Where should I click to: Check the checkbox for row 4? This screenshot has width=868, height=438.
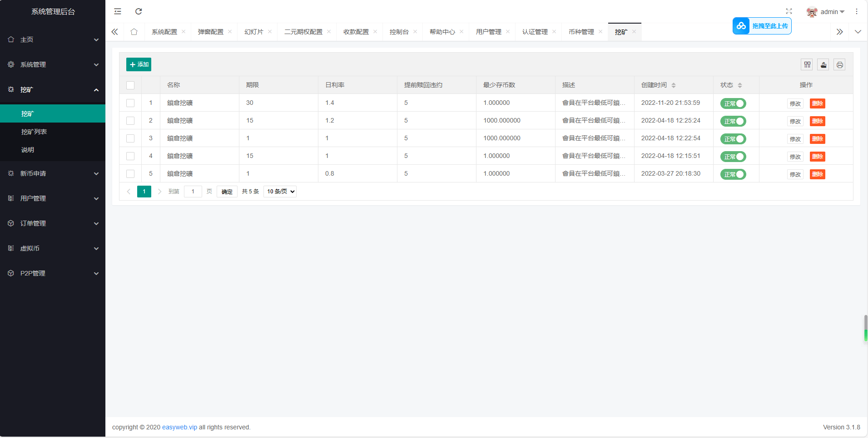[130, 156]
